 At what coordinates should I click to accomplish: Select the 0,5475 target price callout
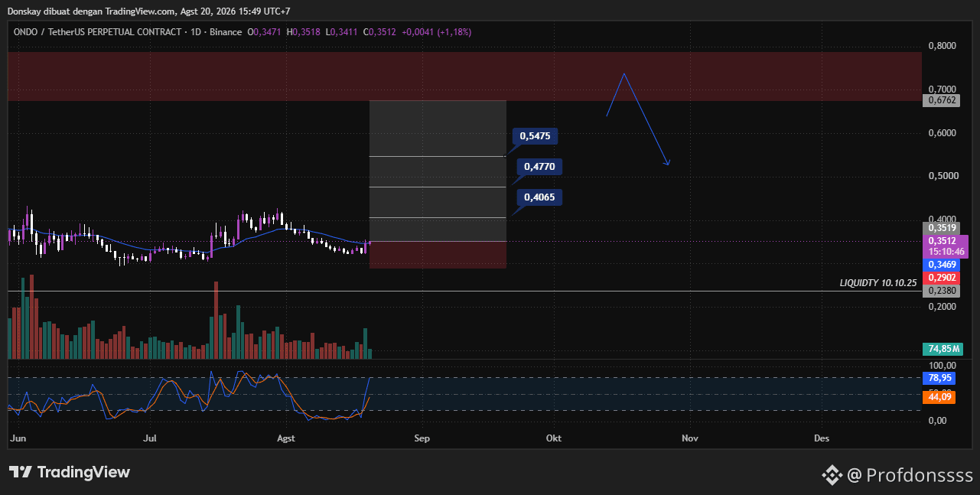pyautogui.click(x=536, y=136)
